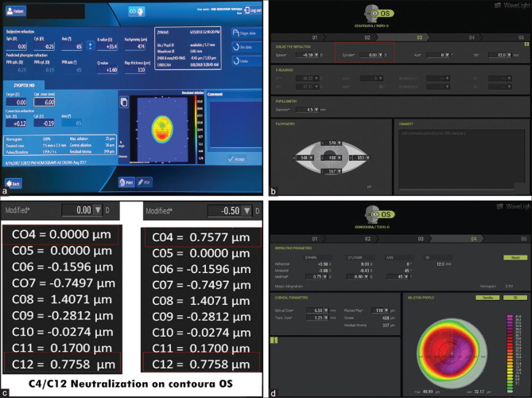Select the ZYOPTIX HD tab
Screen dimensions: 532x398
24,85
